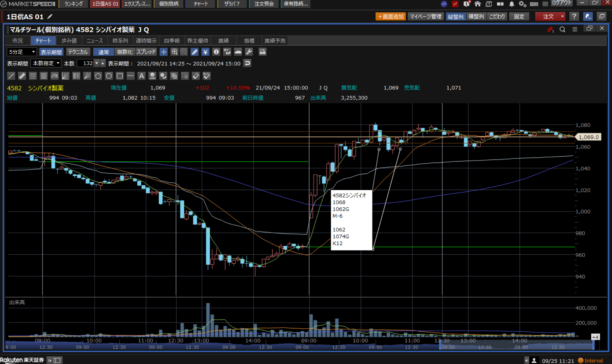Print the chart using the printer icon

pos(263,52)
